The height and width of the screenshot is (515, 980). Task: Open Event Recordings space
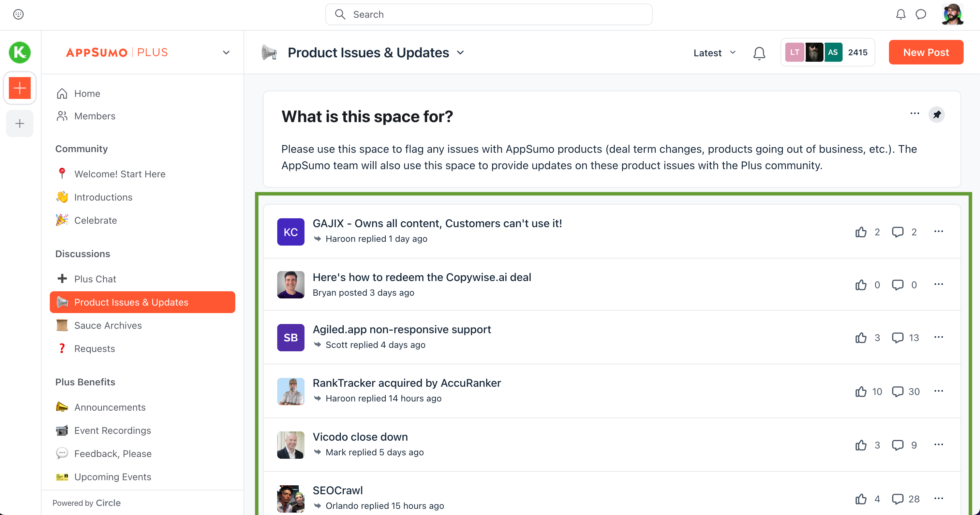[x=112, y=430]
